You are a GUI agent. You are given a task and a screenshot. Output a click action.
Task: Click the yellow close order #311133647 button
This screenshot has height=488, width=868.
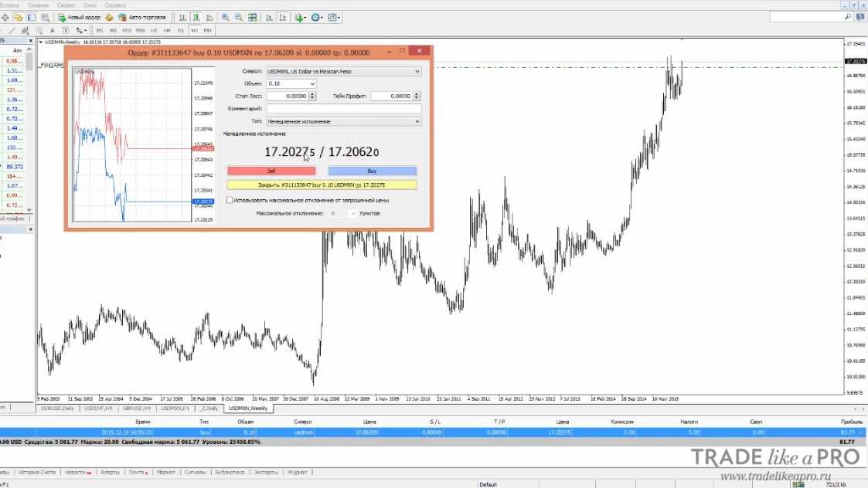click(322, 185)
